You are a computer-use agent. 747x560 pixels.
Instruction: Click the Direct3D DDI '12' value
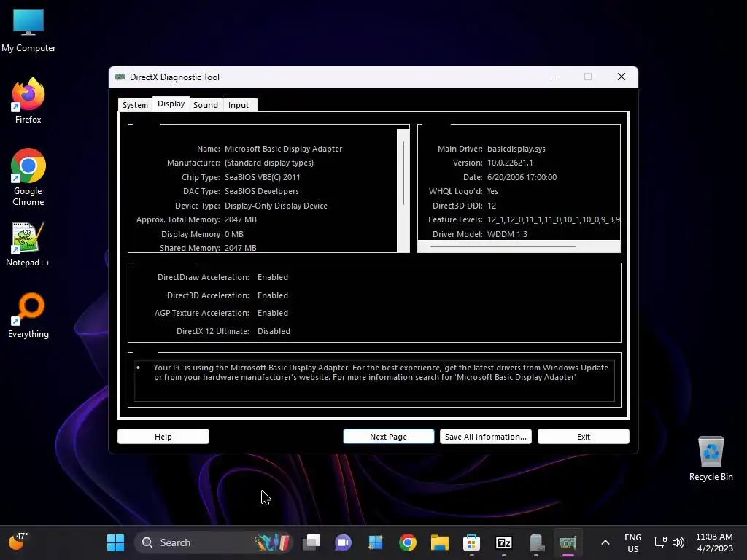492,206
